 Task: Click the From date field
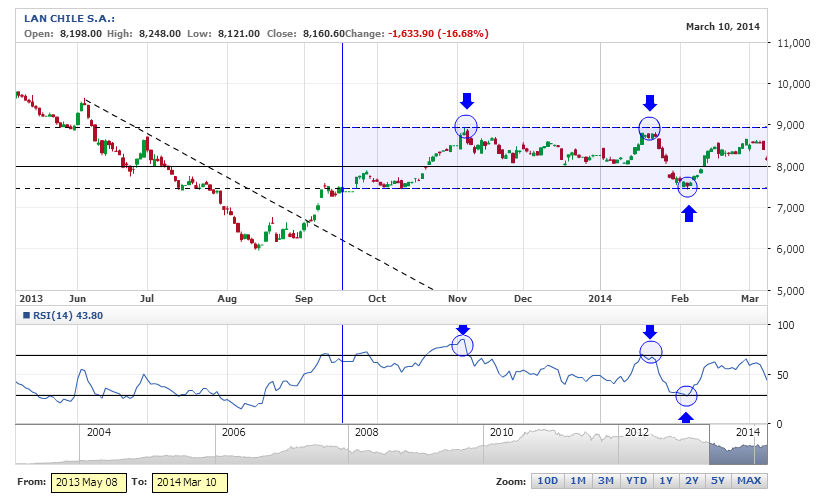(x=87, y=482)
